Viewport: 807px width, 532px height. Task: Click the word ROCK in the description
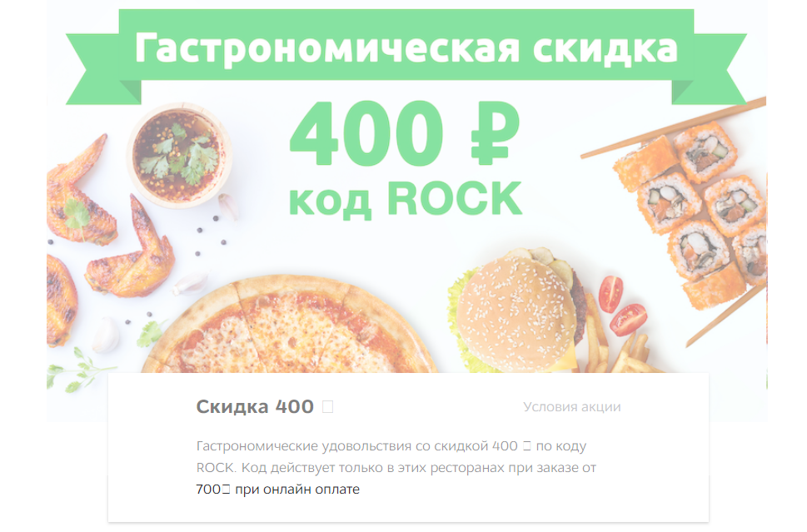pos(215,468)
